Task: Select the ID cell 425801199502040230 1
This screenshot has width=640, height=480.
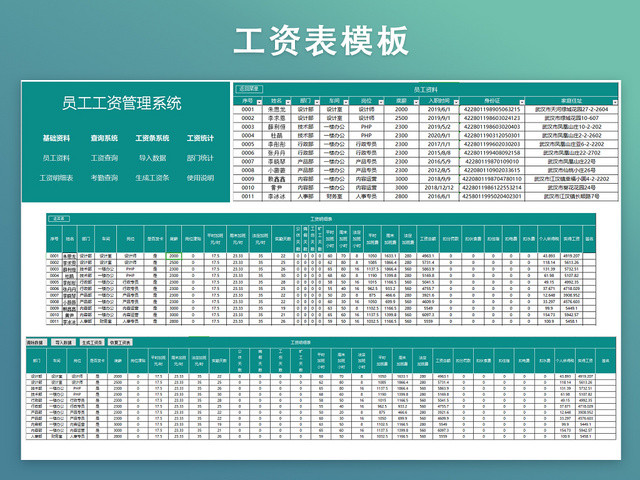Action: (492, 196)
